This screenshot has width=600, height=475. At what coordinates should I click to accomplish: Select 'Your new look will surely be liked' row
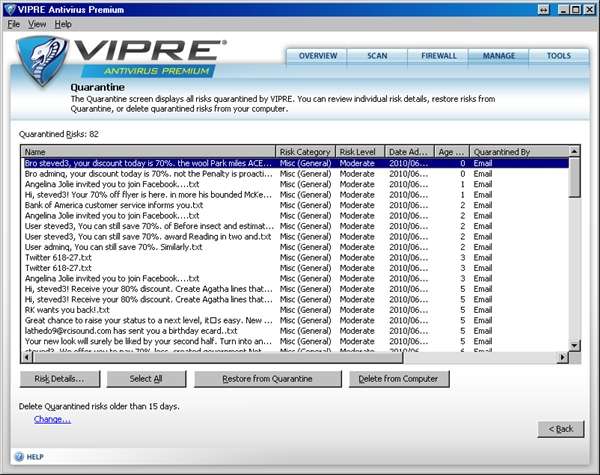295,341
